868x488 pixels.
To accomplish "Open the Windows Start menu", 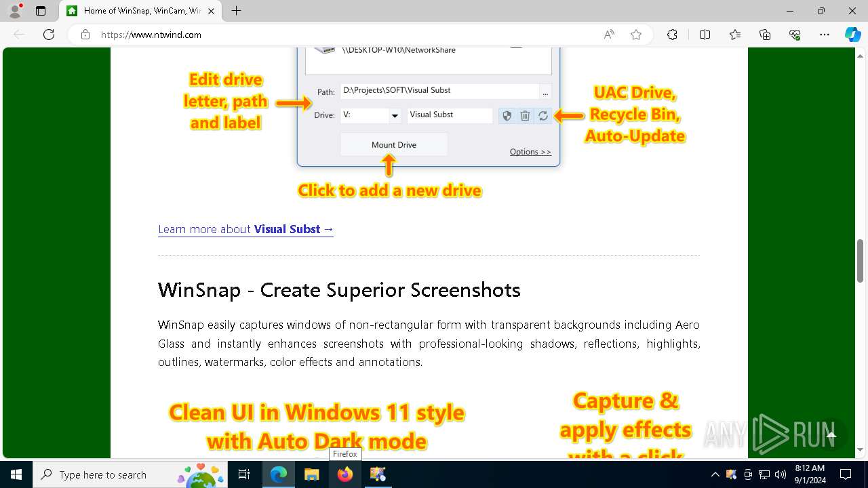I will click(16, 474).
